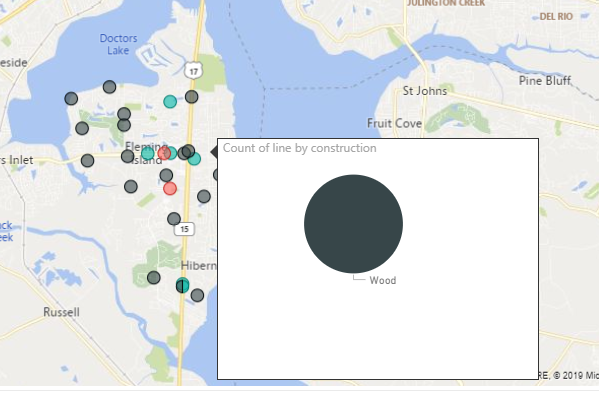
Task: Click the Route 15 highway shield
Action: click(185, 229)
